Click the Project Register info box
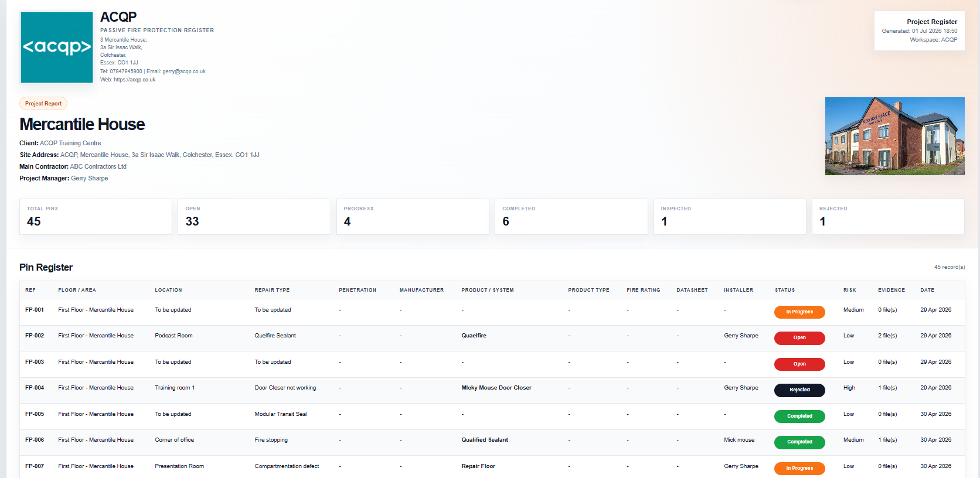 [920, 30]
